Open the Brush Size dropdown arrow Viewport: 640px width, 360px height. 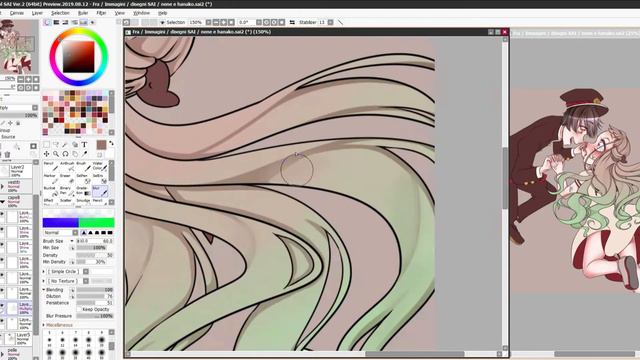(72, 241)
